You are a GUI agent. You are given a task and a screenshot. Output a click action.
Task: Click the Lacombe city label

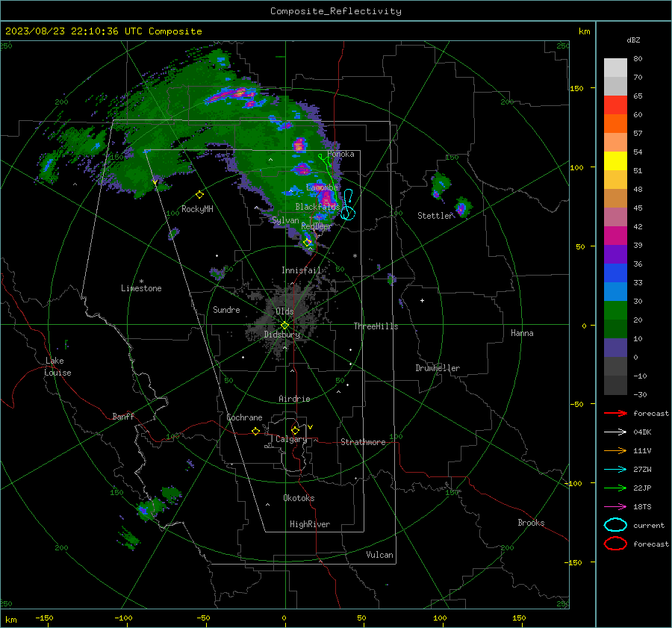[x=322, y=187]
